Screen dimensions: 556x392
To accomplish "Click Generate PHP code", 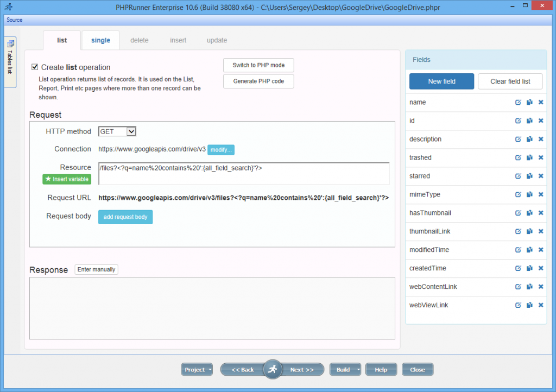I will [258, 83].
